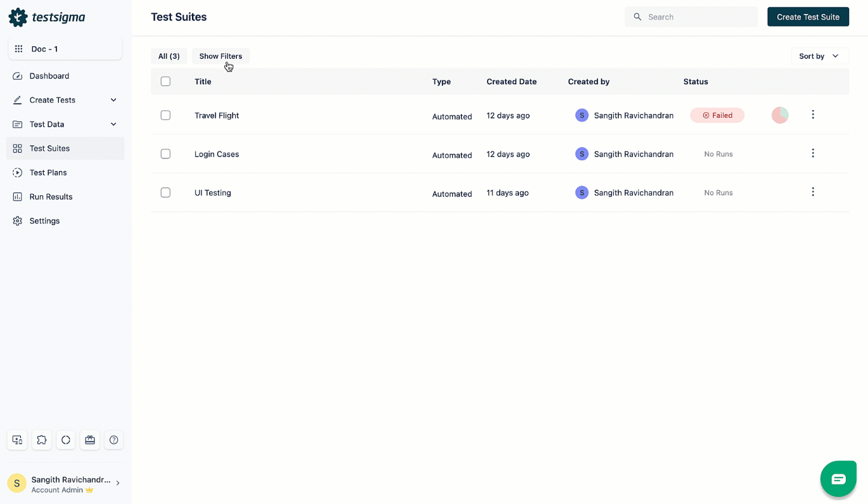868x504 pixels.
Task: Click the Title column header
Action: 203,82
